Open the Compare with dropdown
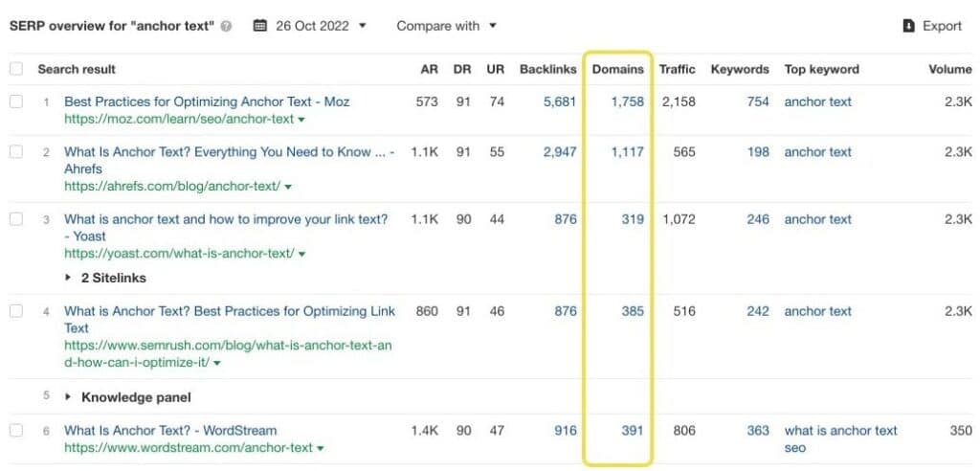The width and height of the screenshot is (980, 471). point(446,26)
